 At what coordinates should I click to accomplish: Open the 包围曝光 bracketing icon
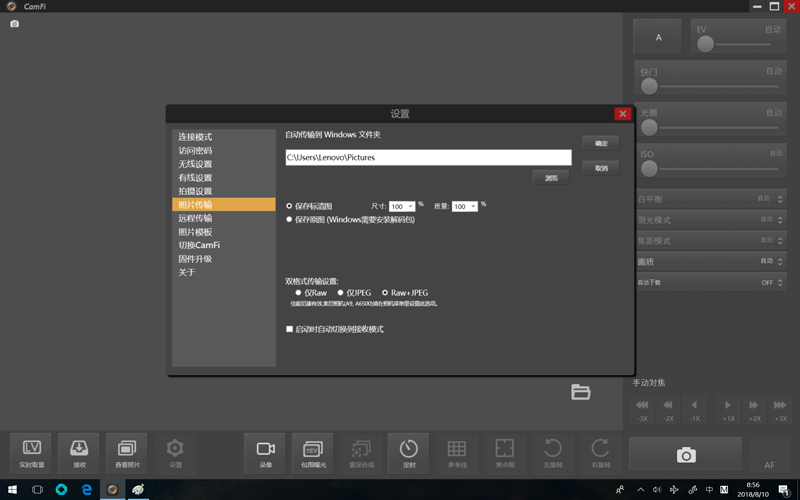click(312, 452)
